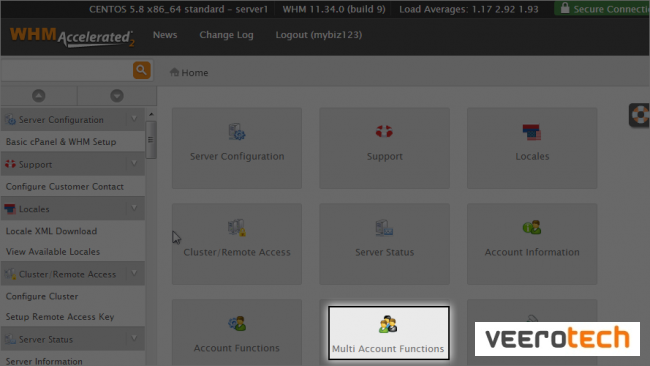The width and height of the screenshot is (650, 366).
Task: Click the sidebar expand-all down arrow
Action: point(117,96)
